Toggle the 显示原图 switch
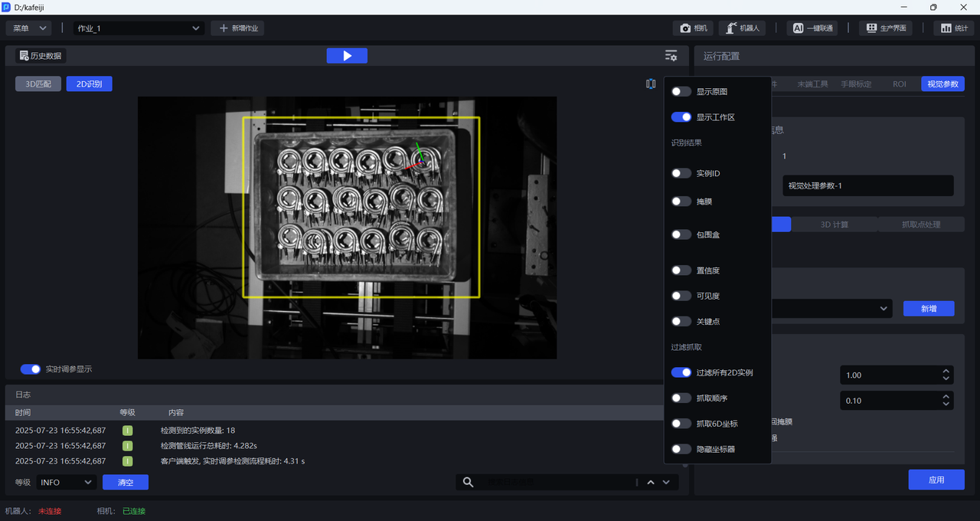Screen dimensions: 980x521 tap(681, 92)
